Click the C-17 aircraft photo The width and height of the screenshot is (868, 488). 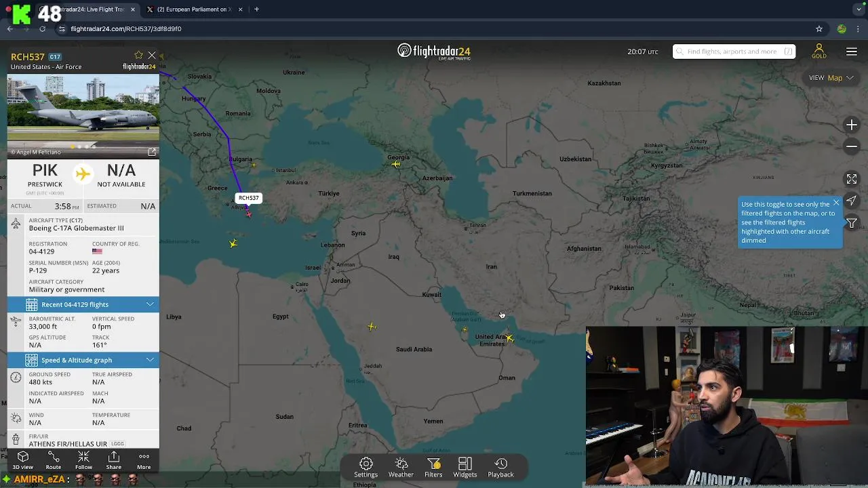point(83,112)
